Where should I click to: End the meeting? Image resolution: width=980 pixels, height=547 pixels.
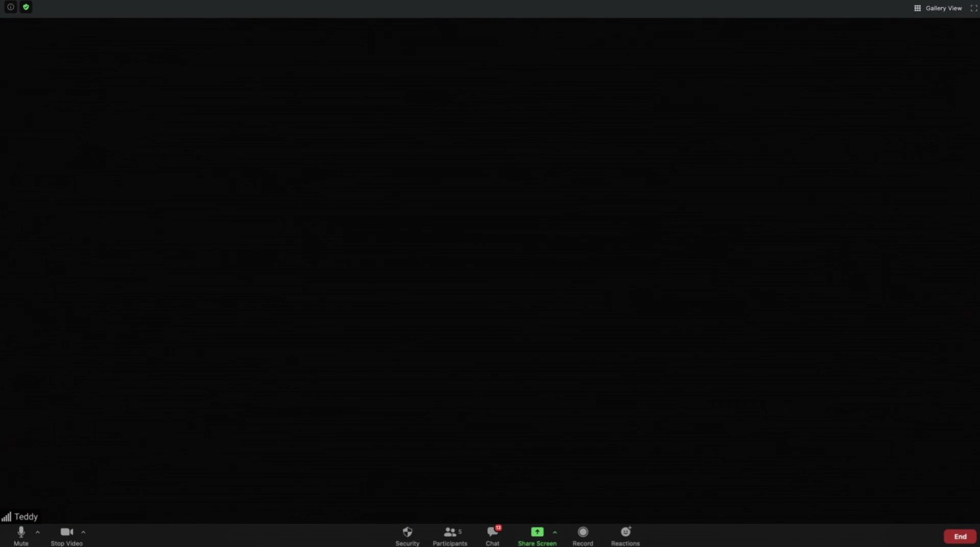click(x=960, y=536)
